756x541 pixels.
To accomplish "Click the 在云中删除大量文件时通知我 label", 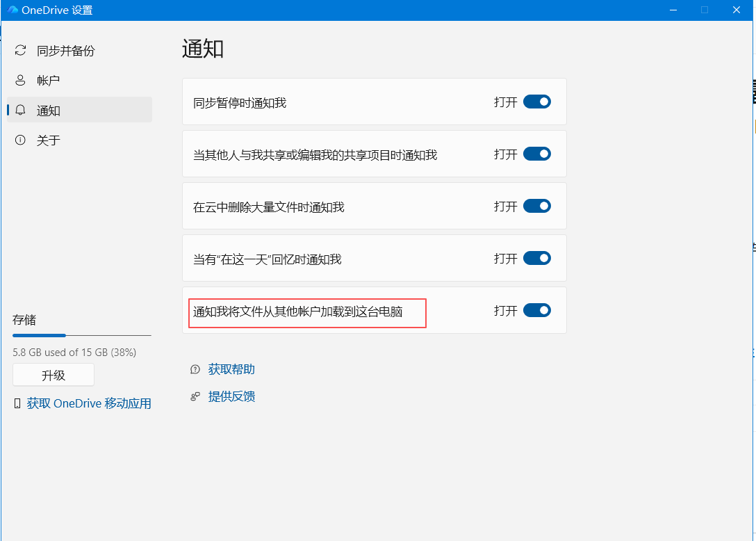I will (268, 207).
